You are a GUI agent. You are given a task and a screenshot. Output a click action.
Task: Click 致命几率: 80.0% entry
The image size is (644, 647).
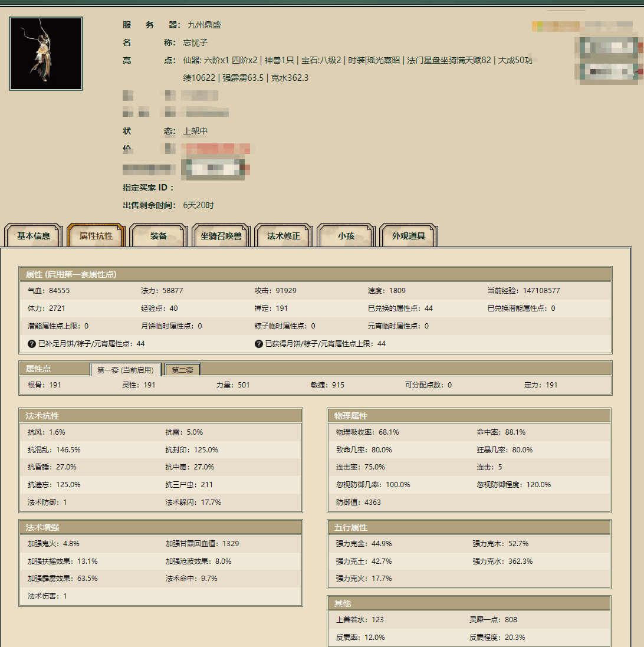coord(364,450)
